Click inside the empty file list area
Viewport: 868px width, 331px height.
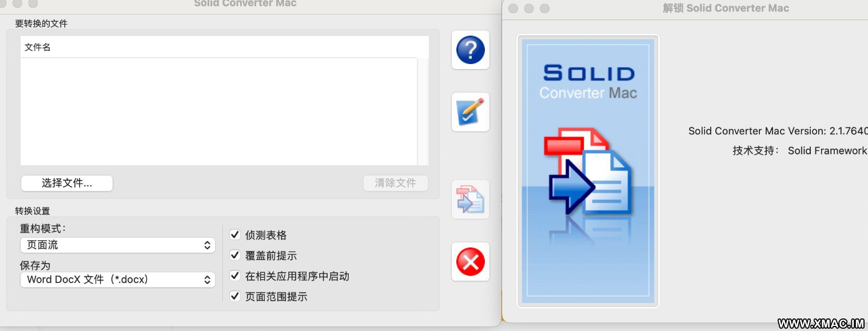click(218, 111)
